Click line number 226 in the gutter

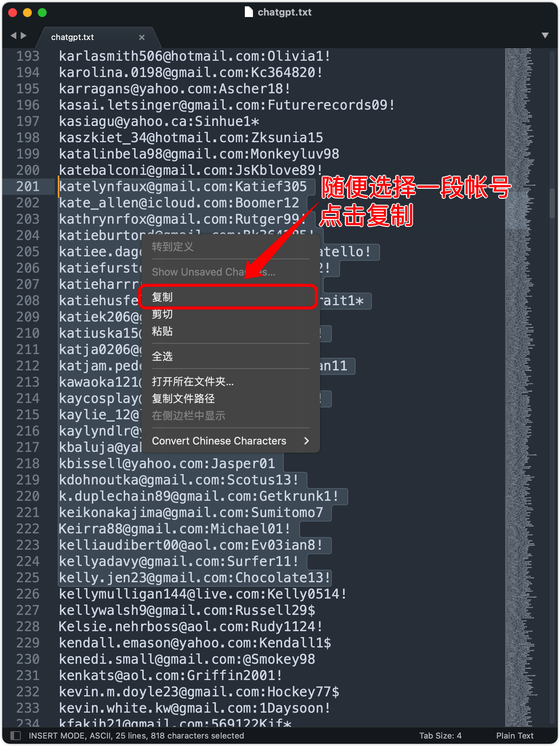pyautogui.click(x=28, y=594)
